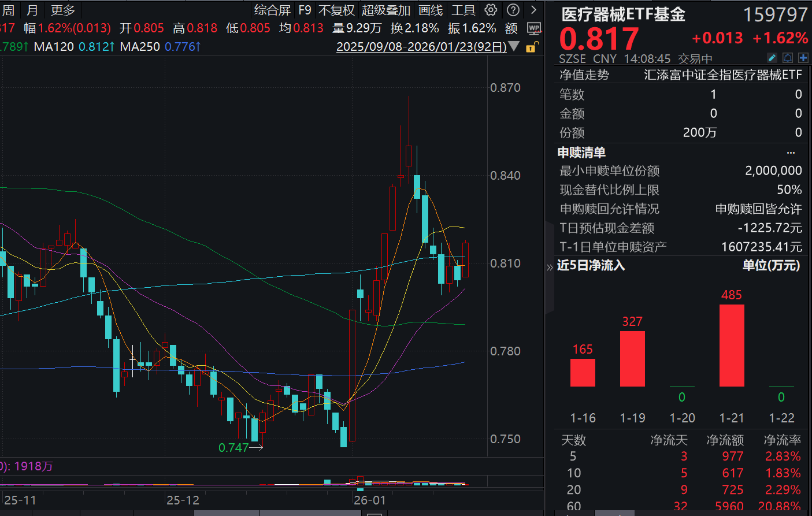Image resolution: width=812 pixels, height=516 pixels.
Task: Open the 工具 menu
Action: [x=463, y=10]
